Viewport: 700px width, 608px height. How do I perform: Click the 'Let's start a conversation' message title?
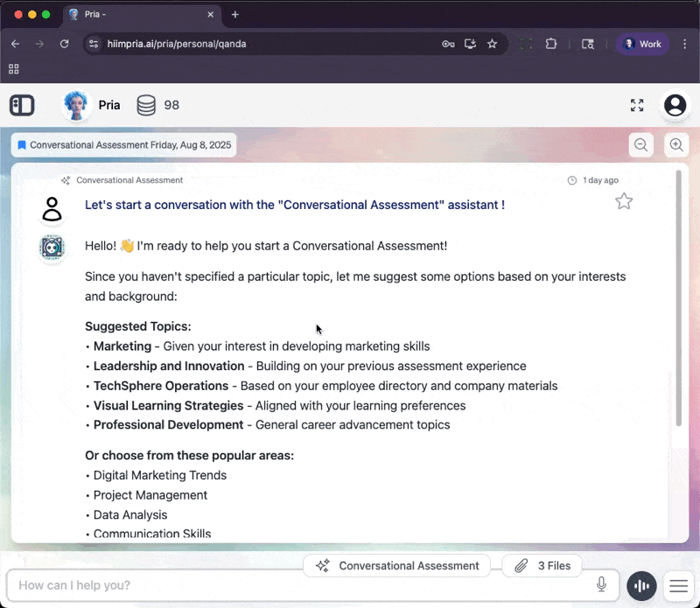[295, 205]
